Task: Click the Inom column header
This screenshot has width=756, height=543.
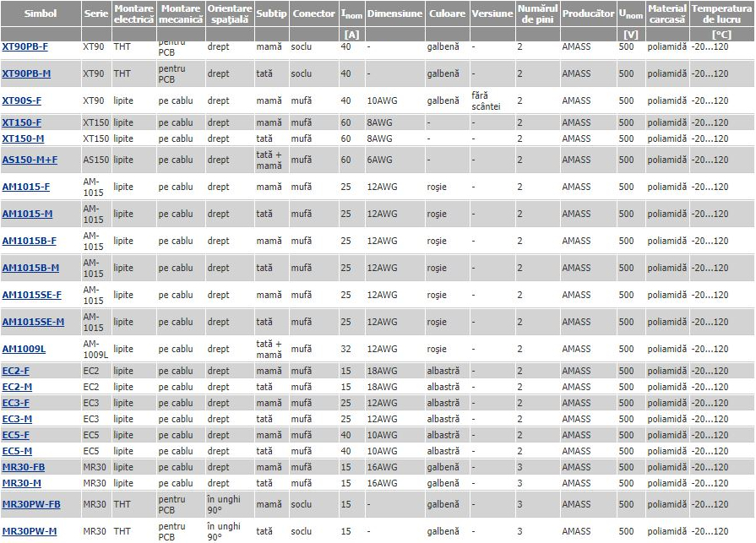Action: [352, 14]
